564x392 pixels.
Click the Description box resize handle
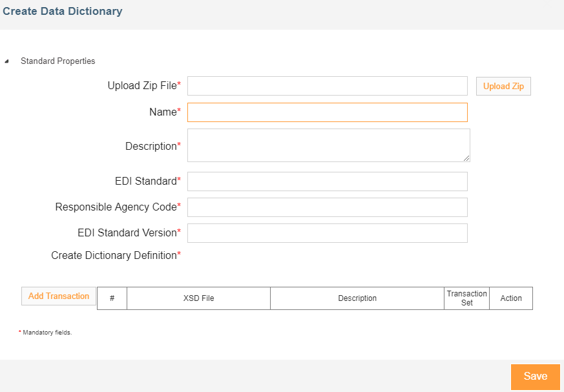coord(466,158)
